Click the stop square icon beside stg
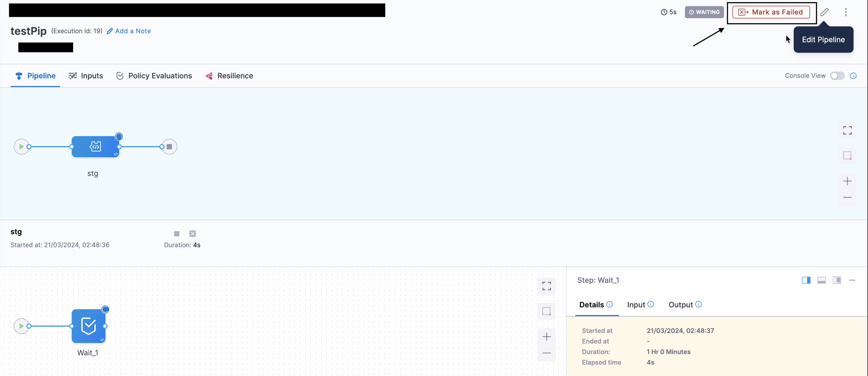 tap(176, 234)
